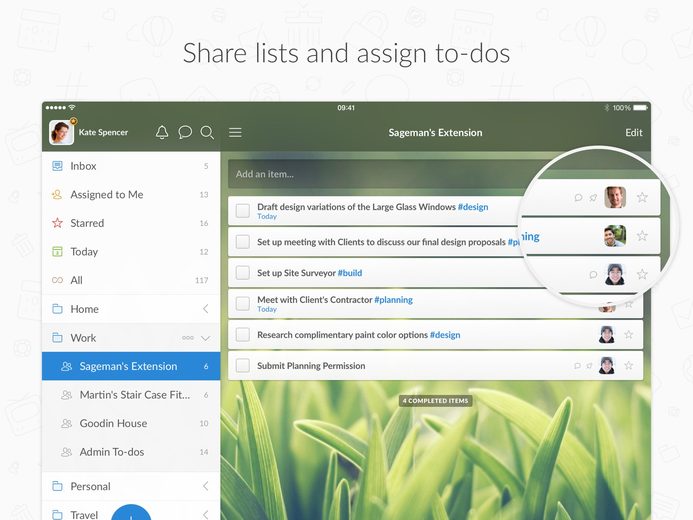Select Goodin House list

tap(131, 423)
